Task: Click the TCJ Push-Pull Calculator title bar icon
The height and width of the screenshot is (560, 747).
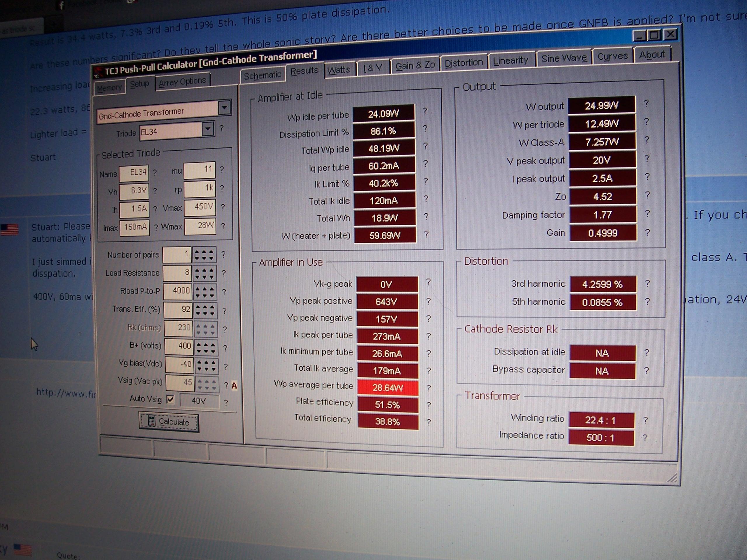Action: [98, 73]
